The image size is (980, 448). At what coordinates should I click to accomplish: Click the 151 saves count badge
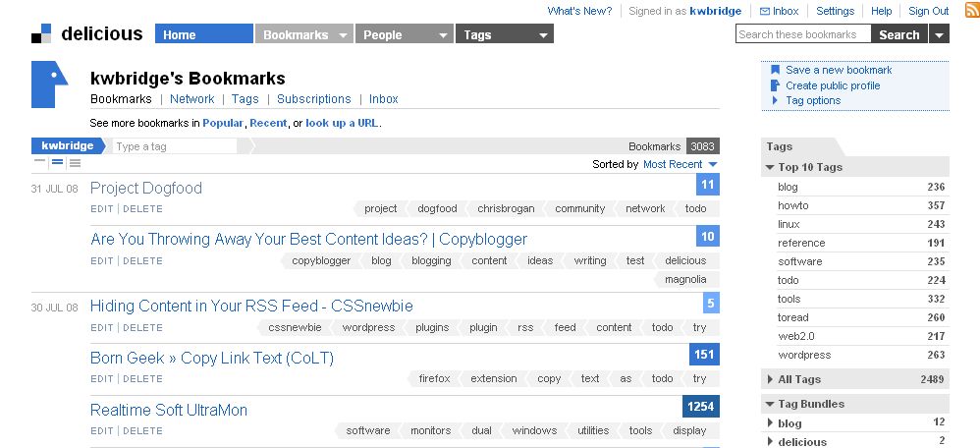(704, 355)
